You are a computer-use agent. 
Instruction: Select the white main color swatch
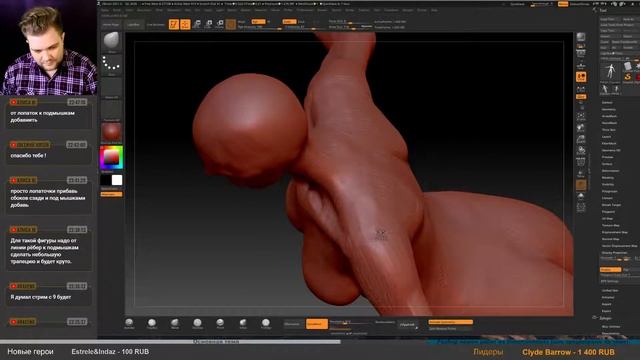pyautogui.click(x=117, y=180)
